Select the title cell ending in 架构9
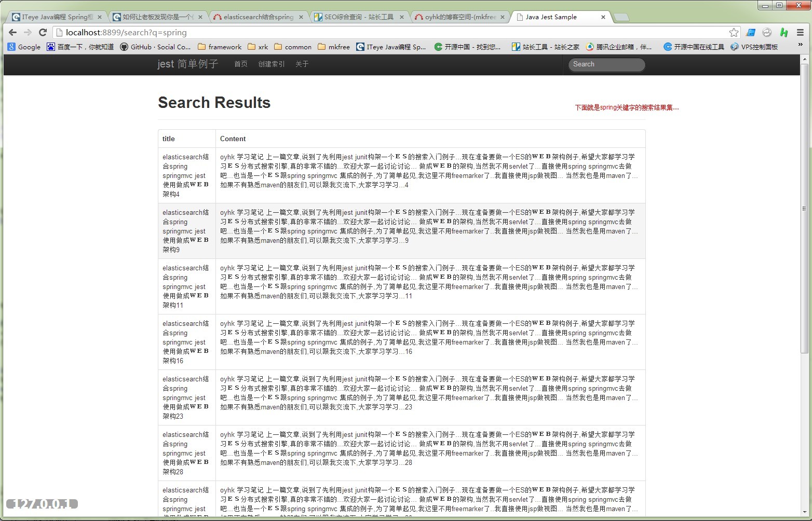 187,231
